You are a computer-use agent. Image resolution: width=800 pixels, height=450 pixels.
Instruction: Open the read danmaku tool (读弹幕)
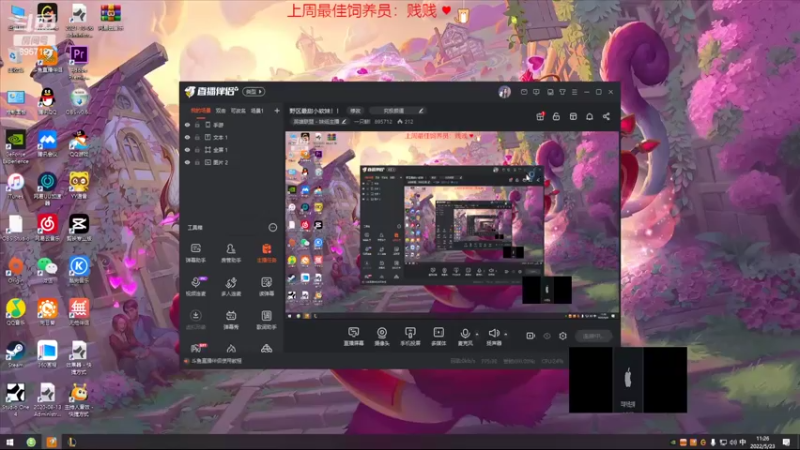click(266, 287)
